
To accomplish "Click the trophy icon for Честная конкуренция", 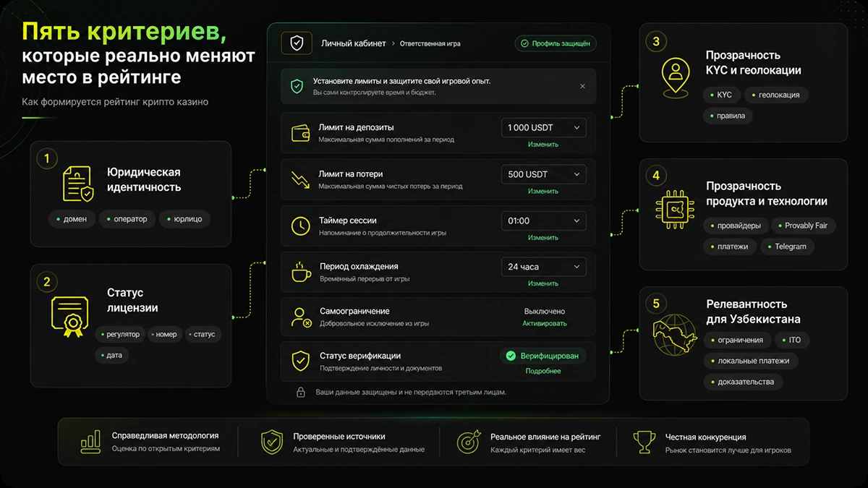I will click(644, 441).
